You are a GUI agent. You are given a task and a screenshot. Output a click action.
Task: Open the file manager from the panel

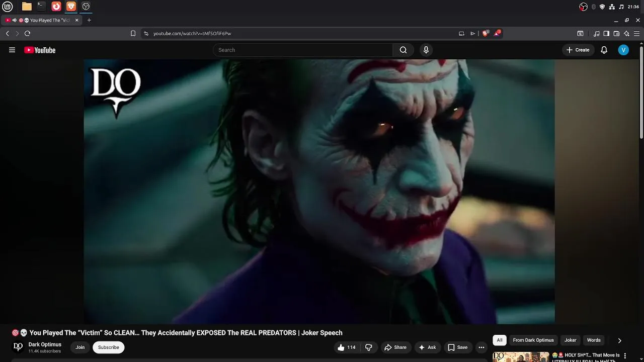(x=27, y=7)
